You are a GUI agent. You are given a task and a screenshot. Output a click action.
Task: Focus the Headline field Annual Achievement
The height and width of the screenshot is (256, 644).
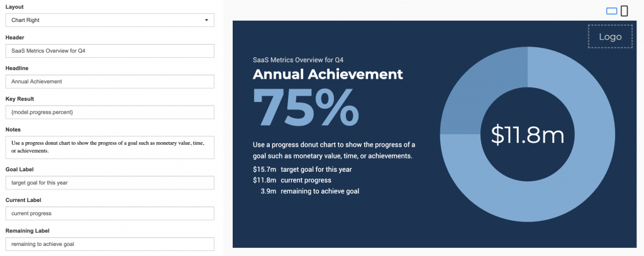(110, 81)
